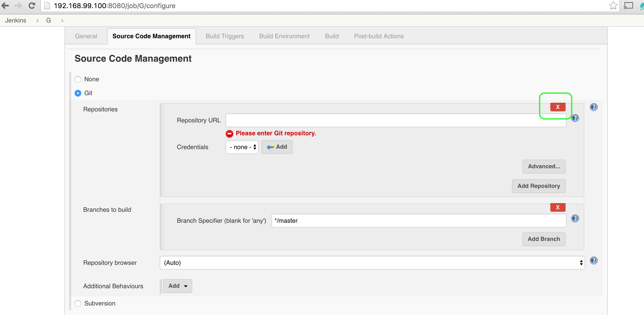The image size is (644, 315).
Task: Switch to Build Triggers tab
Action: pos(224,36)
